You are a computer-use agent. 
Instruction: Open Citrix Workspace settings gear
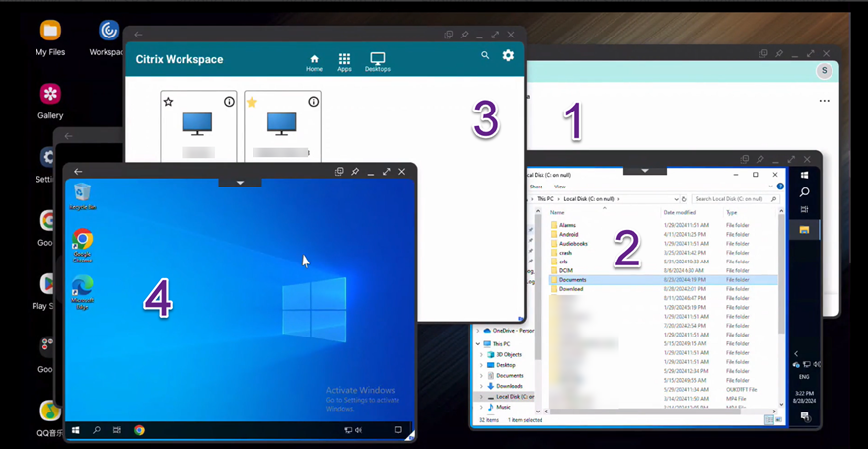[508, 55]
